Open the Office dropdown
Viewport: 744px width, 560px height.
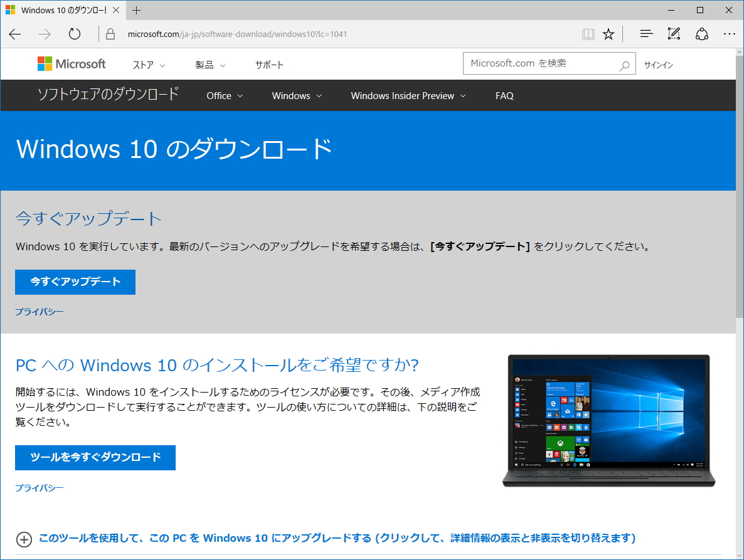224,95
